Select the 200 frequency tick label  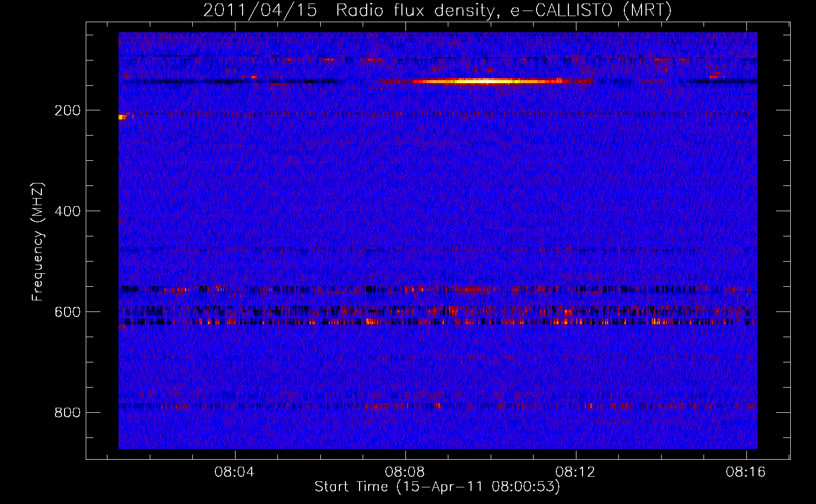[68, 110]
